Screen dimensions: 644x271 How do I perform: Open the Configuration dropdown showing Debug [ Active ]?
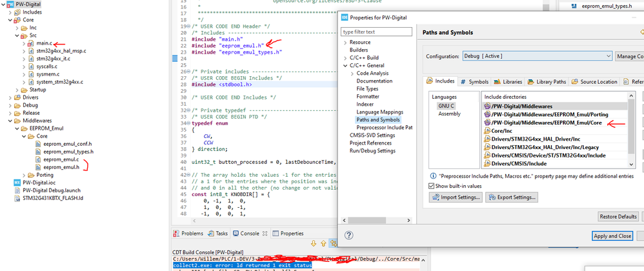click(537, 56)
